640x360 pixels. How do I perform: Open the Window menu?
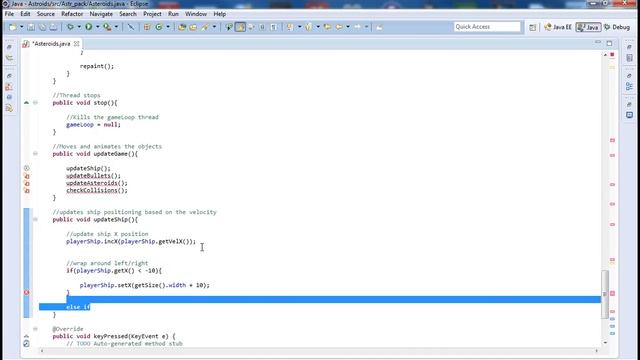pyautogui.click(x=196, y=14)
